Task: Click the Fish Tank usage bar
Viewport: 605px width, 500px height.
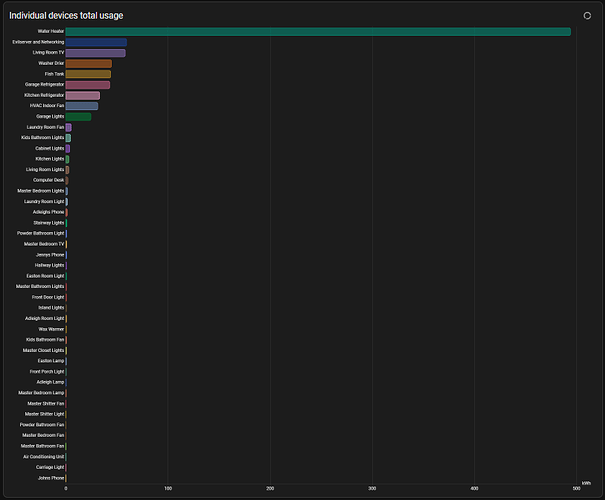Action: tap(88, 74)
